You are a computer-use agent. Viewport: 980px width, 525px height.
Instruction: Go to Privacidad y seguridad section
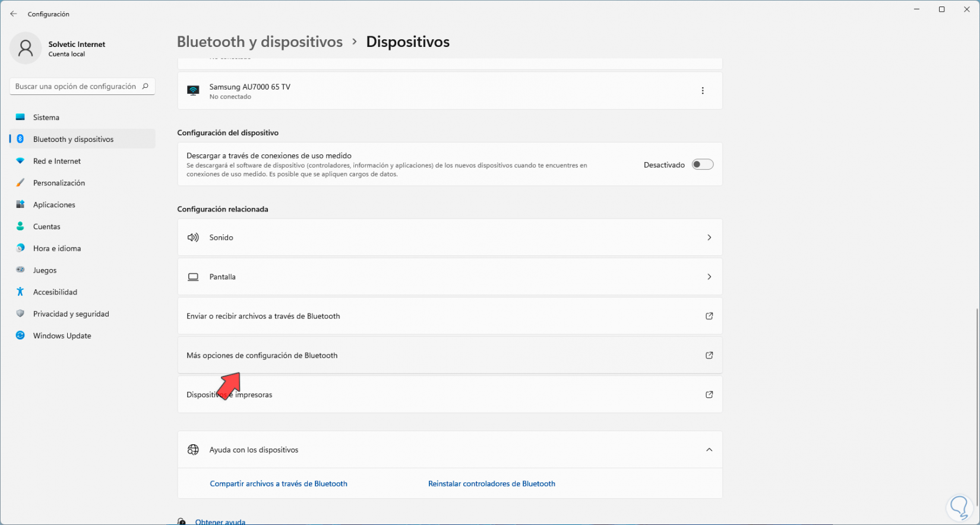point(71,314)
